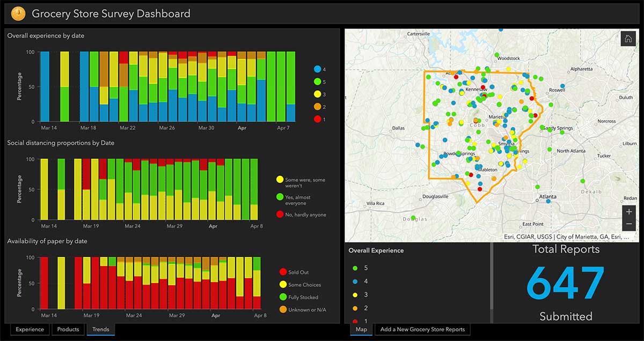The image size is (644, 341).
Task: Open Add a New Grocery Store Reports tab
Action: click(x=422, y=329)
